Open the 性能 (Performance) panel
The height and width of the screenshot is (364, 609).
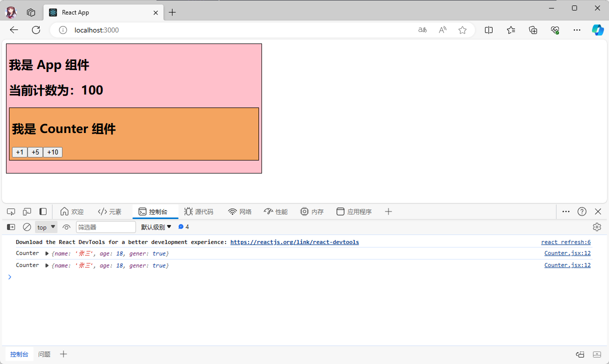click(275, 211)
